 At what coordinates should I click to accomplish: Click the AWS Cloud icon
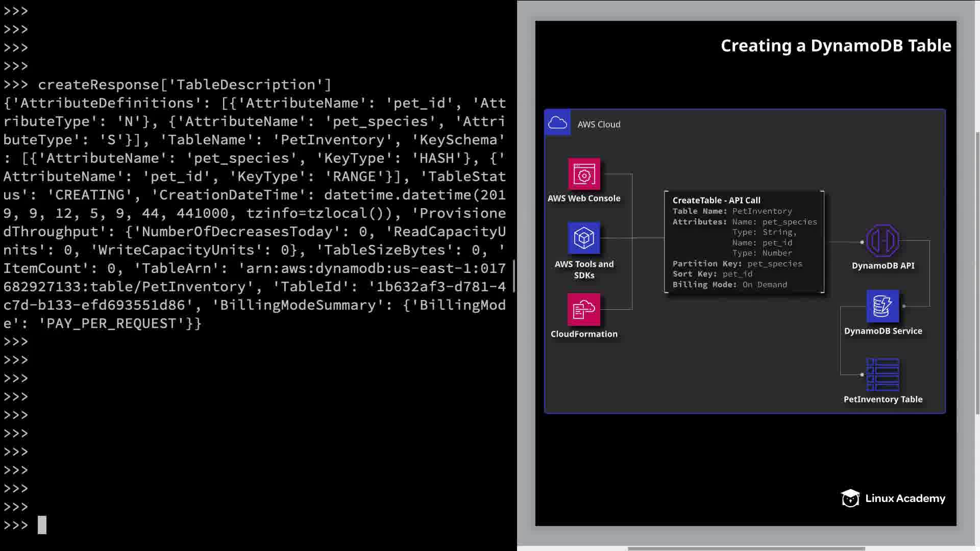click(x=557, y=123)
